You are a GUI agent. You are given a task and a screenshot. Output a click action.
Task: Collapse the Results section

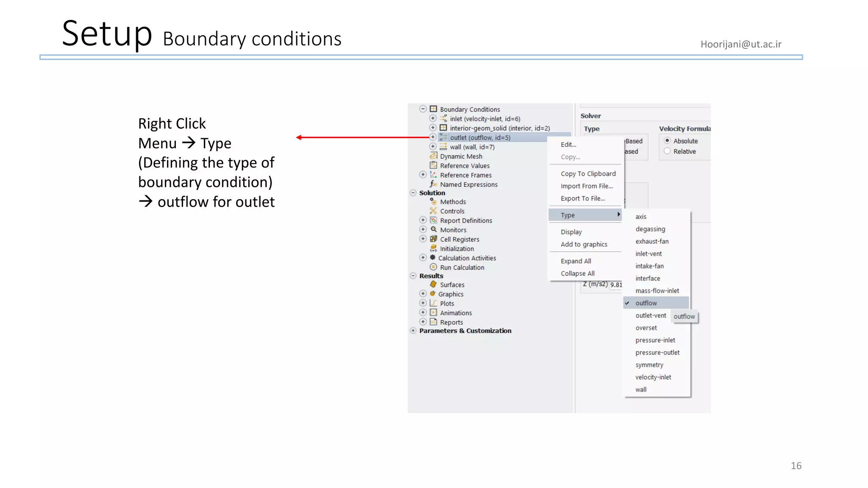(413, 276)
